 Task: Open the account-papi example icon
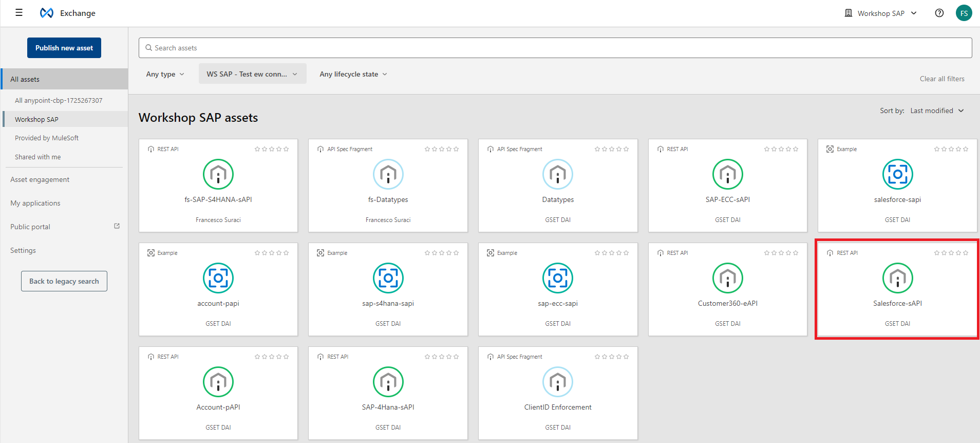(x=218, y=278)
